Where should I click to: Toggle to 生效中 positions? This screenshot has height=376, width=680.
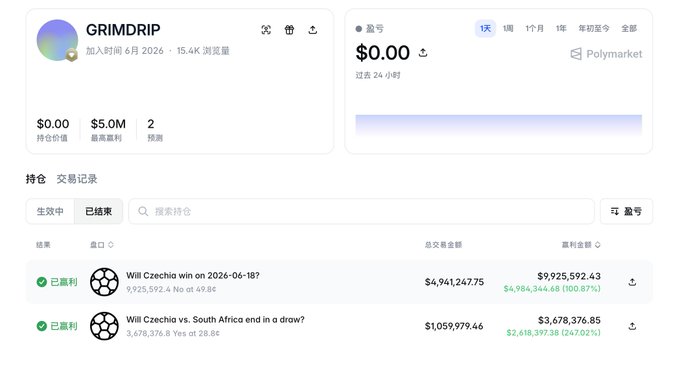click(x=50, y=211)
